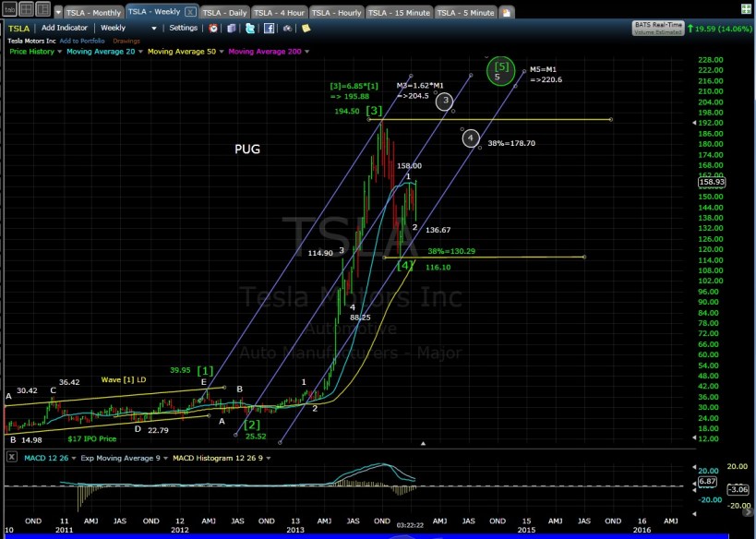Click the -3.06 histogram value marker
The image size is (756, 539).
(x=738, y=489)
